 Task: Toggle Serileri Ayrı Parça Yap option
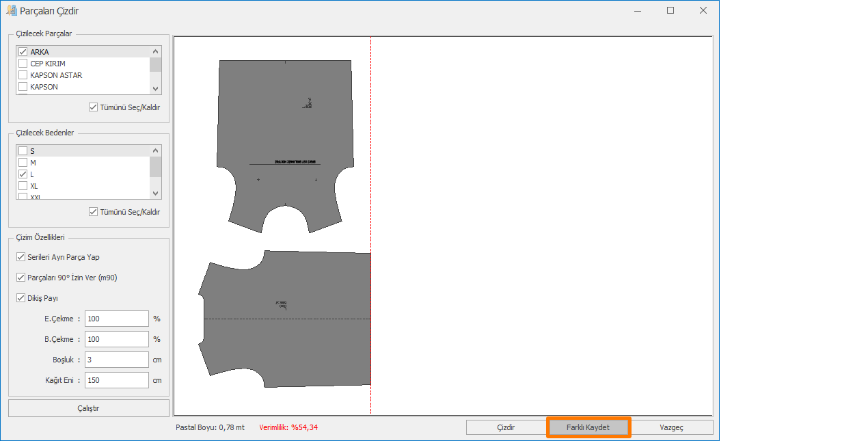21,257
